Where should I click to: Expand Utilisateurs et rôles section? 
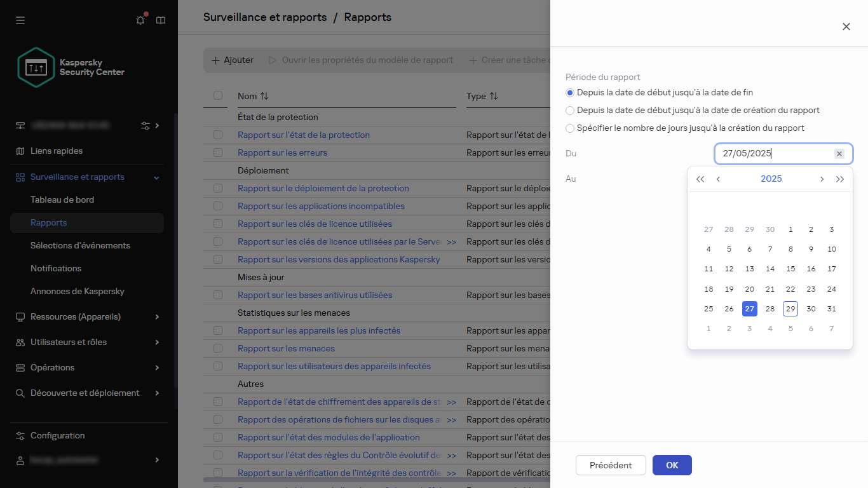157,342
